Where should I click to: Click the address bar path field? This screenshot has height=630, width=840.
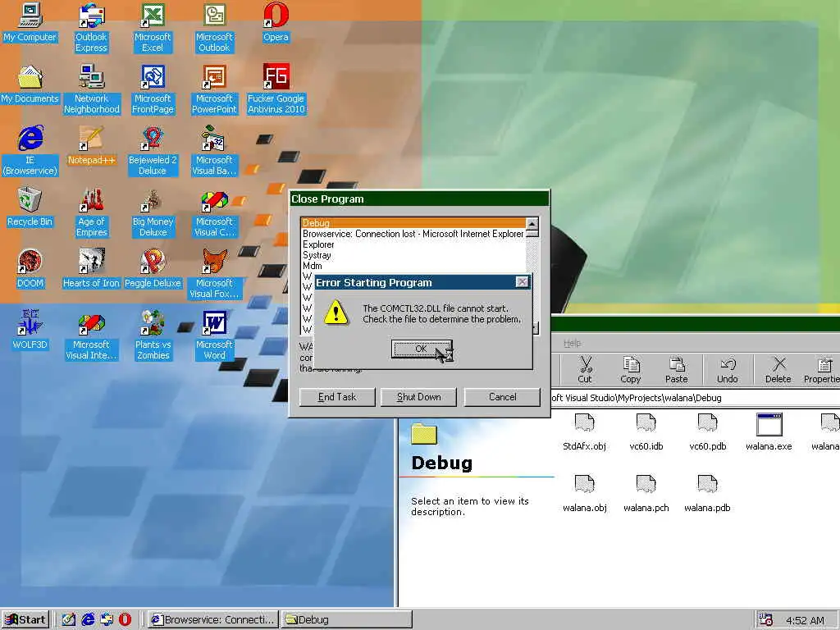(696, 398)
